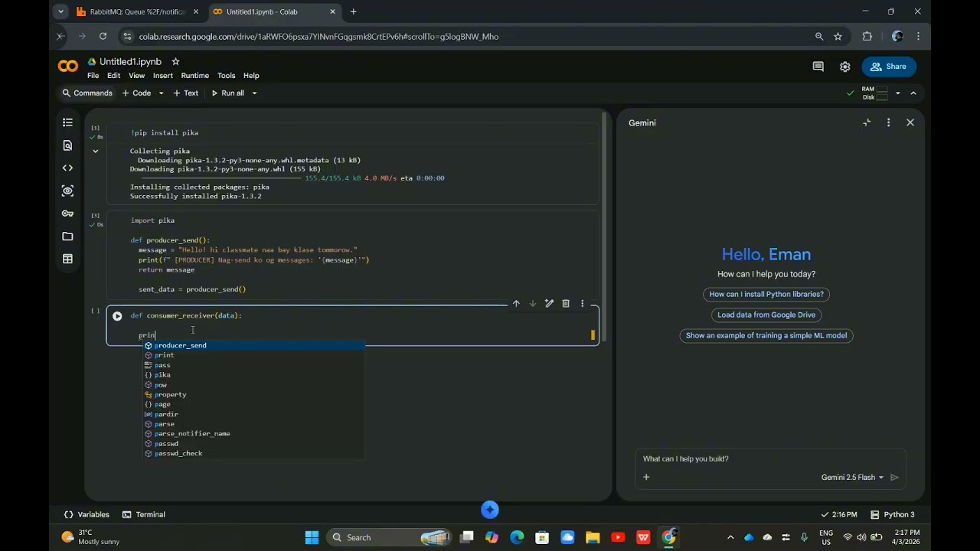
Task: Open the Runtime menu
Action: pos(194,76)
